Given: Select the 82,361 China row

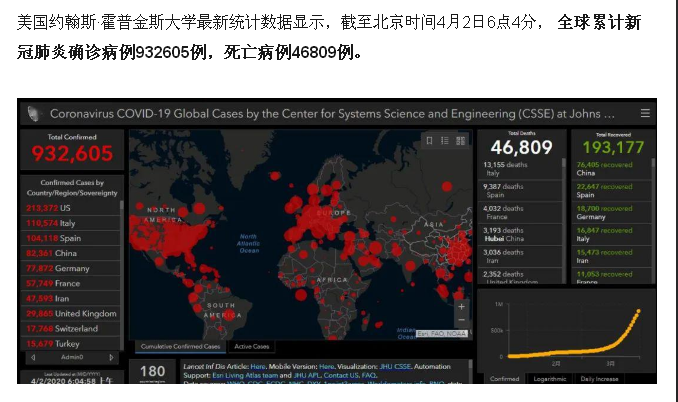Looking at the screenshot, I should click(70, 253).
